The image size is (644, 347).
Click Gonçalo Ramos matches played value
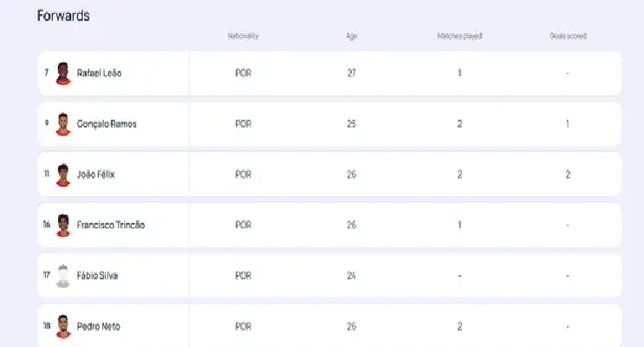tap(459, 124)
